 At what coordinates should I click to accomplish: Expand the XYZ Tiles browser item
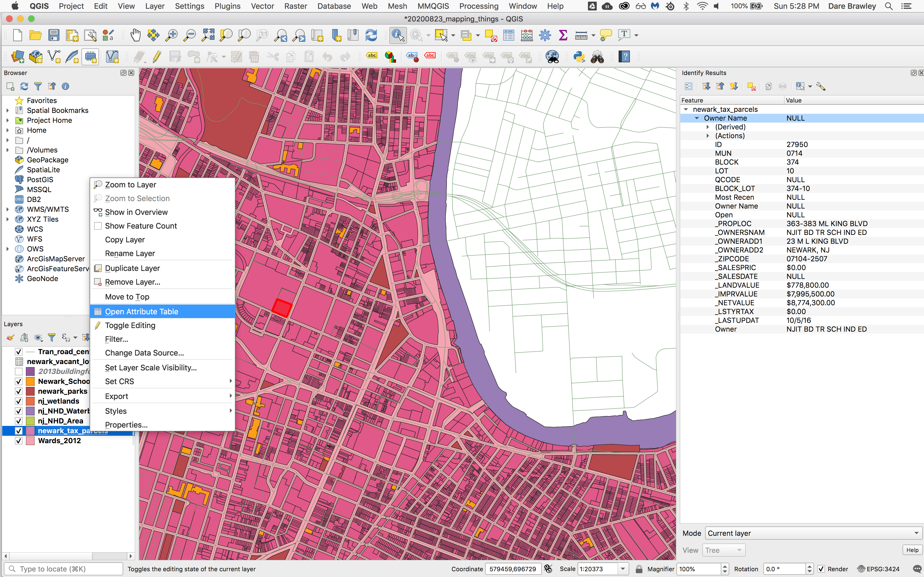point(7,220)
